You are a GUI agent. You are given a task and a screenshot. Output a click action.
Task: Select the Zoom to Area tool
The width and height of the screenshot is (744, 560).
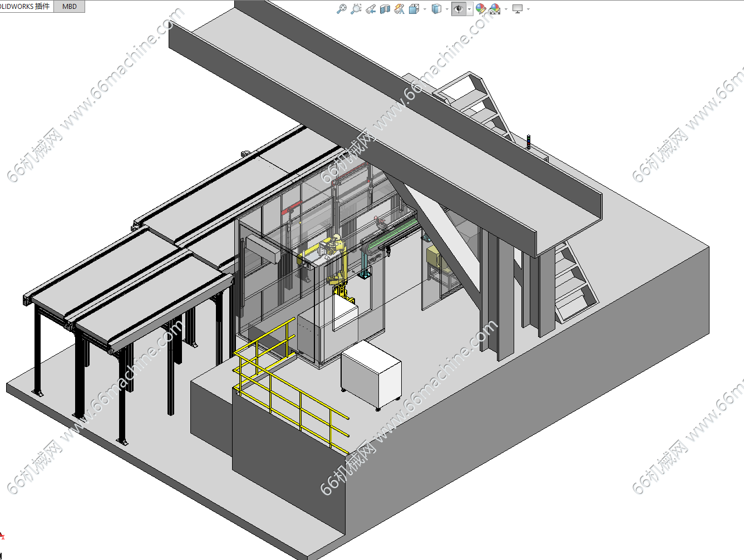[356, 9]
